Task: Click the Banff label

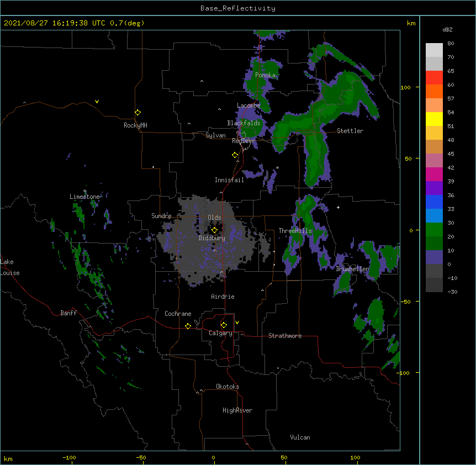Action: click(68, 313)
